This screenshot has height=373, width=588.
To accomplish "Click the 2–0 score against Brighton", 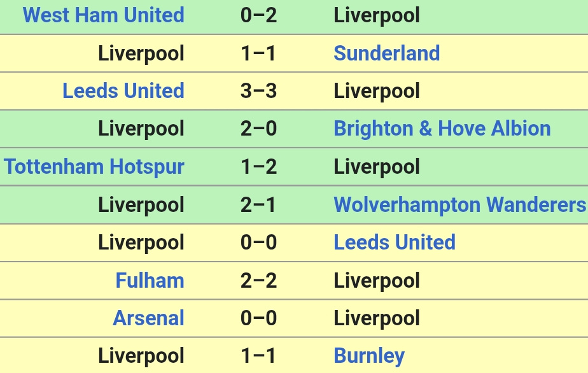I will tap(259, 129).
